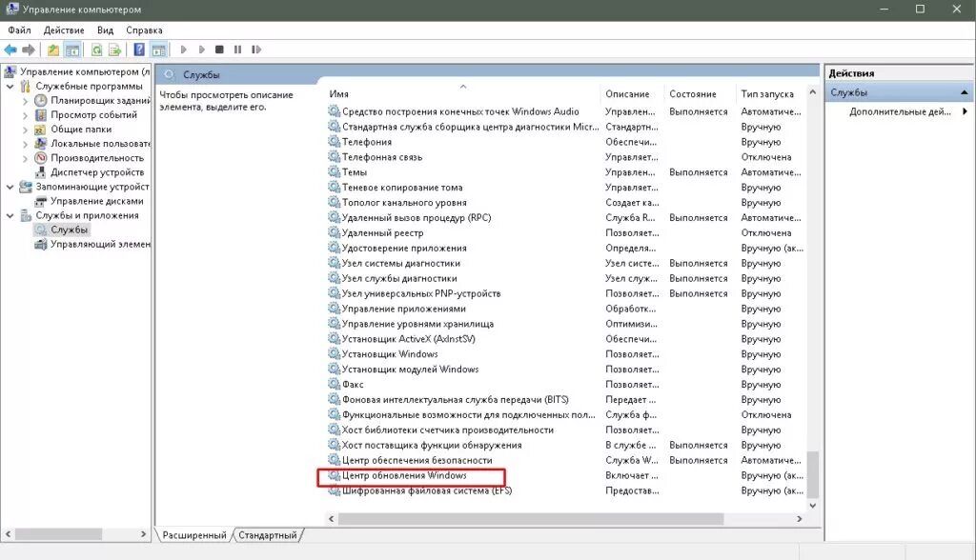Click the Pause service icon
The width and height of the screenshot is (976, 560).
point(237,50)
